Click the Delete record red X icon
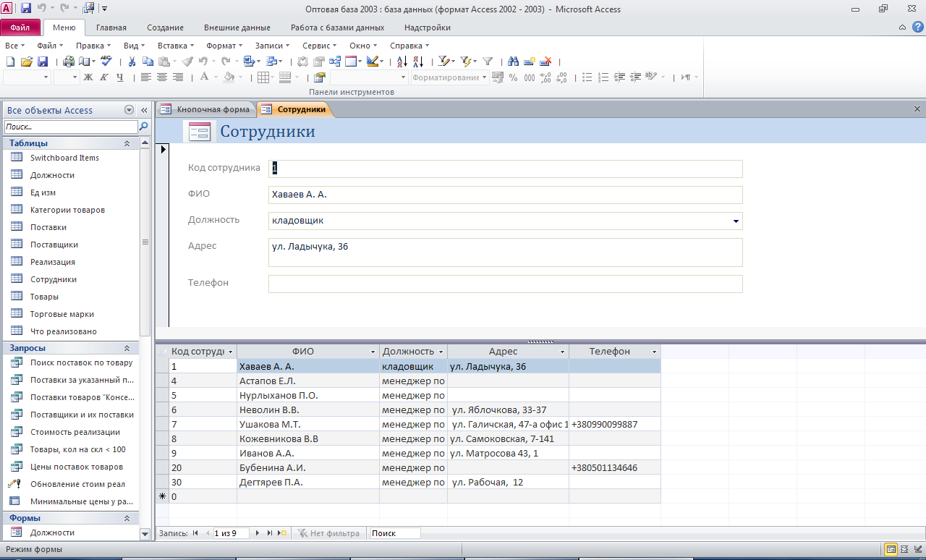Screen dimensions: 926x560 click(547, 61)
